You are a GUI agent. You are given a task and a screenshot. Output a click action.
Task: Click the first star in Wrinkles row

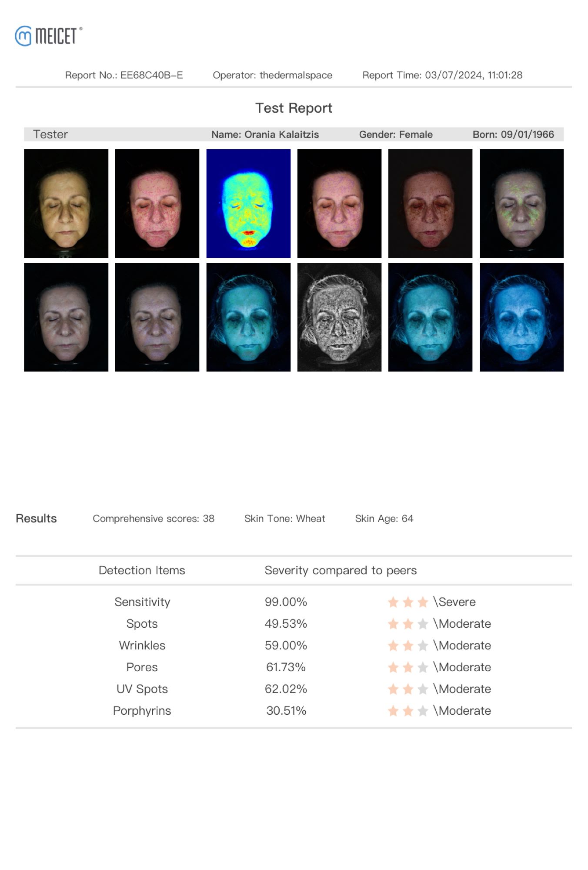tap(393, 646)
